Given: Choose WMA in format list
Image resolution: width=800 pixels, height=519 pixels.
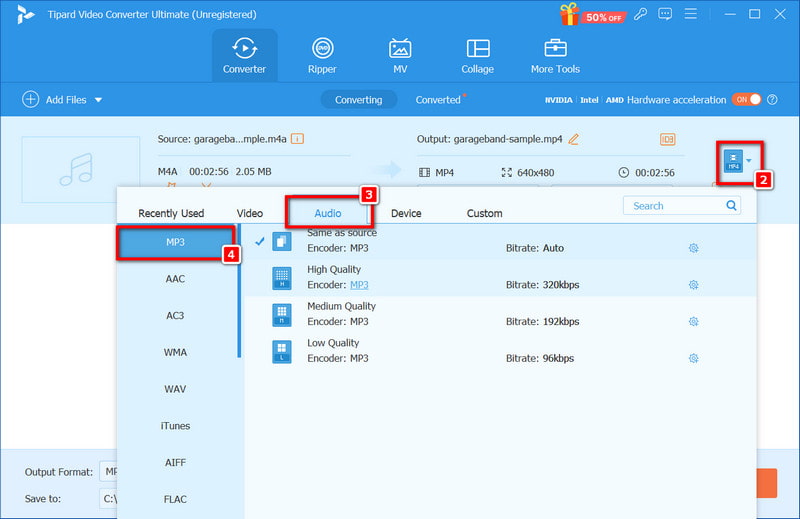Looking at the screenshot, I should 176,353.
